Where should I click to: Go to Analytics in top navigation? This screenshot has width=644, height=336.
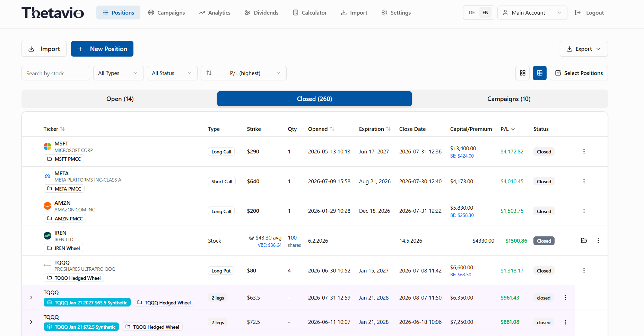215,12
